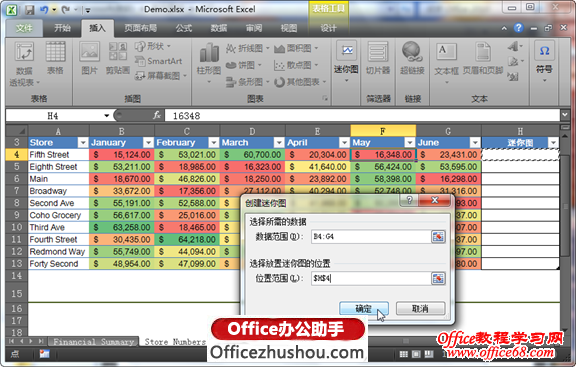Open Excel Help question mark icon
The height and width of the screenshot is (367, 576).
point(518,28)
